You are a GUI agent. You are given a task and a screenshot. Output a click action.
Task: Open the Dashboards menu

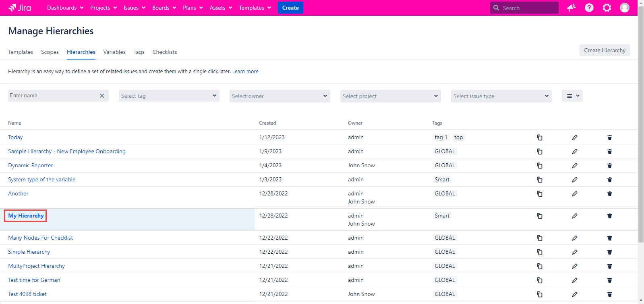(65, 8)
